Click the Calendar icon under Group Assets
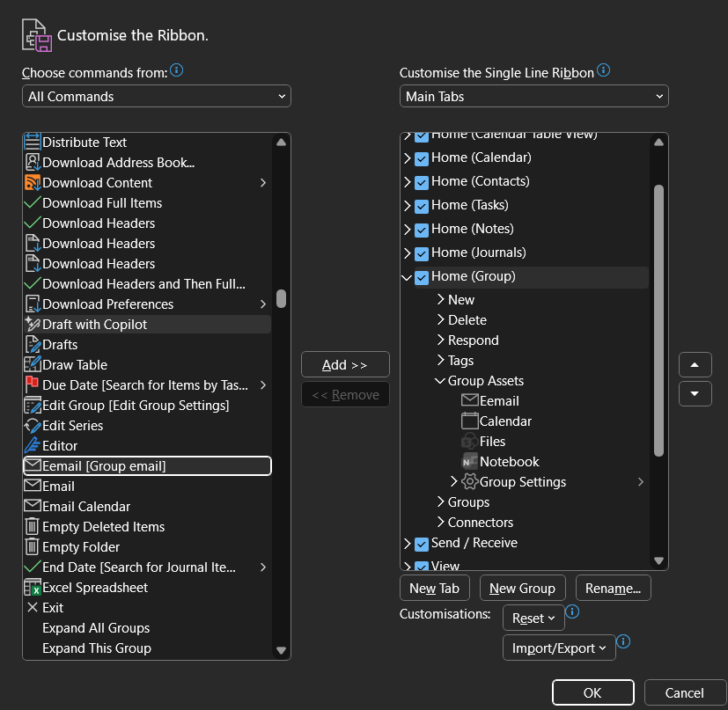This screenshot has height=710, width=728. tap(469, 421)
